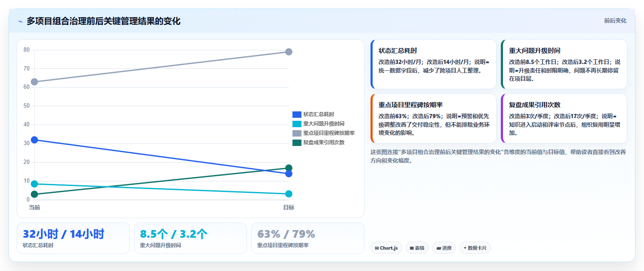Click the 状态汇总耗时 legend label
The image size is (644, 271).
pyautogui.click(x=318, y=114)
